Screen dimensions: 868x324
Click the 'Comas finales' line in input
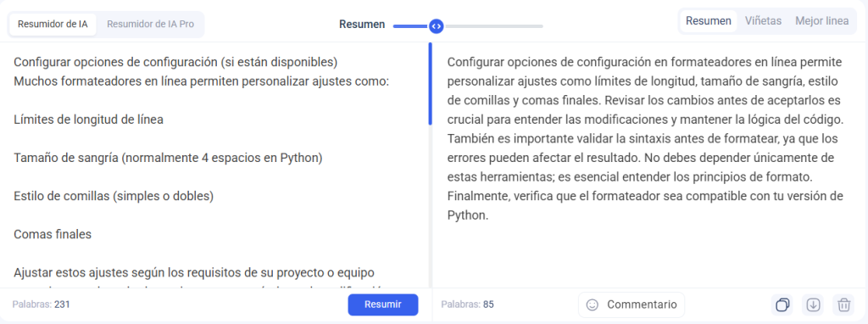coord(53,234)
